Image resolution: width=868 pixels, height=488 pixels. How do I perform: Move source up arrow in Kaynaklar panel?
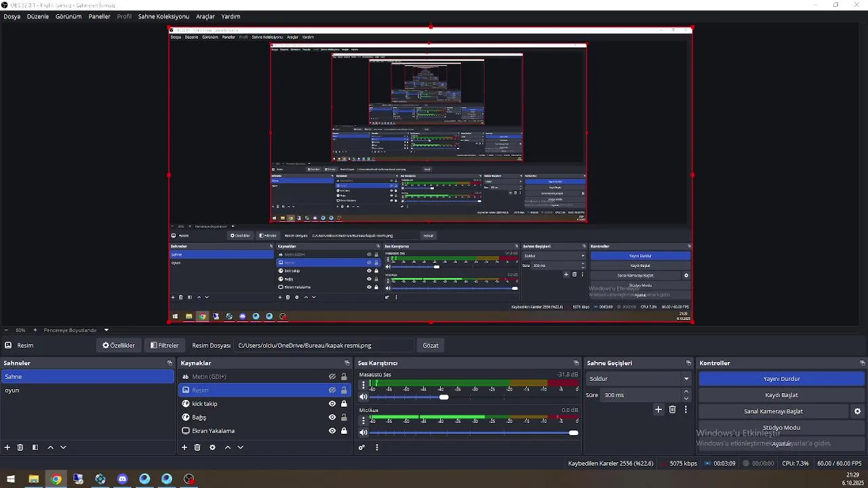pos(228,447)
